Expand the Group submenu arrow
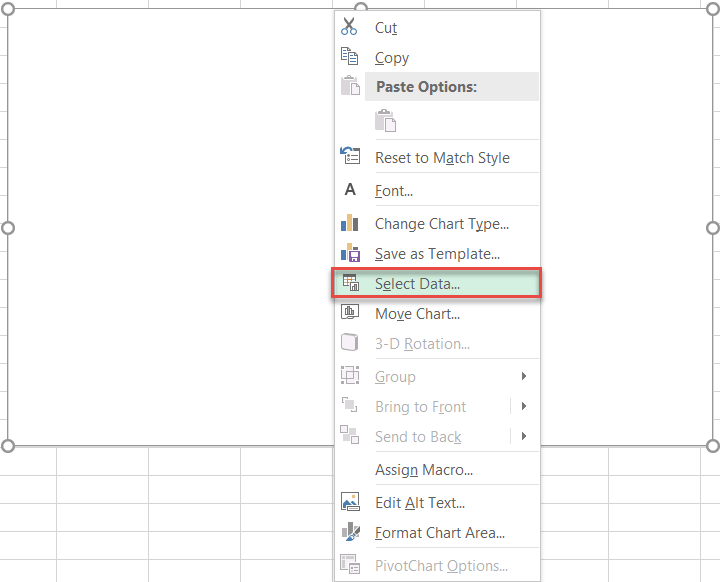This screenshot has width=720, height=582. [524, 376]
